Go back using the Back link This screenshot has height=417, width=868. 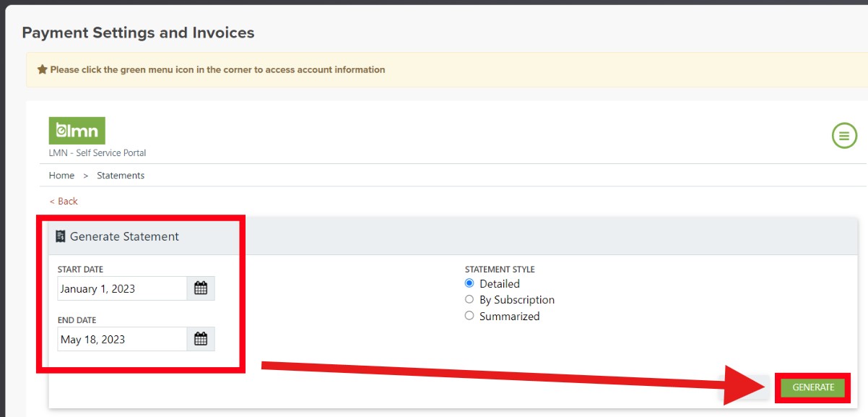click(64, 201)
